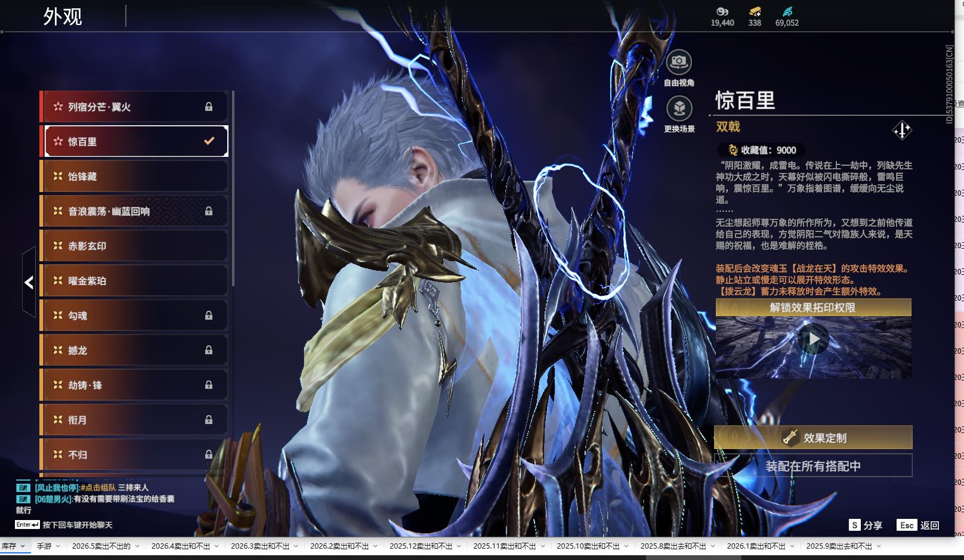Viewport: 964px width, 560px height.
Task: Click the cross emblem icon on 饴锋藏 row
Action: 58,176
